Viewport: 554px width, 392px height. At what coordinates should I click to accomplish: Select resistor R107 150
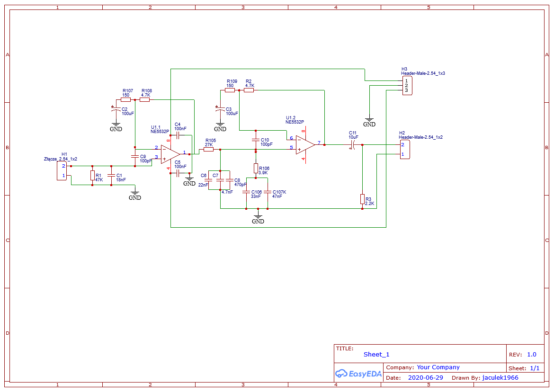(126, 100)
